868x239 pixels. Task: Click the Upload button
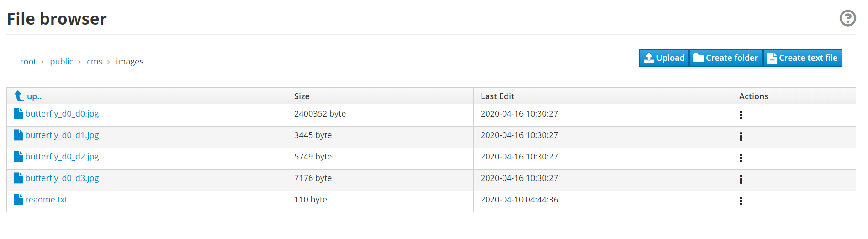click(x=664, y=58)
